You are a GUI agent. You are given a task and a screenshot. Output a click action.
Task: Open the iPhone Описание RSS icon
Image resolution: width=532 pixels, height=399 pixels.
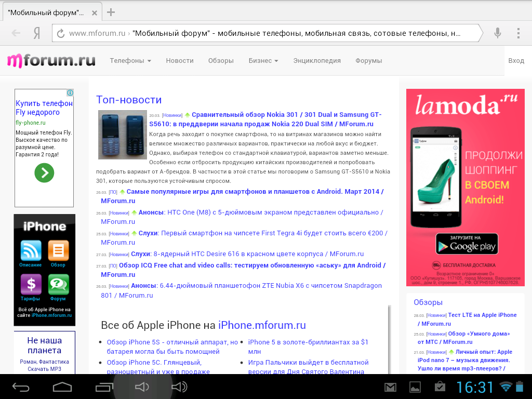(31, 251)
